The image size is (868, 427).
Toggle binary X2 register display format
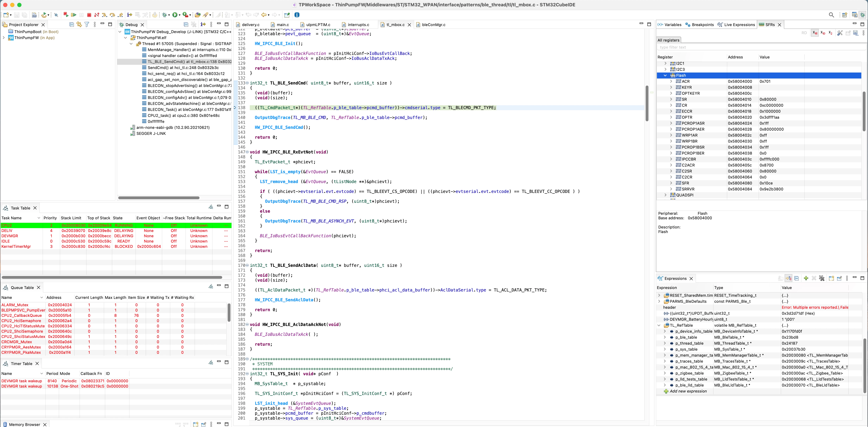(x=830, y=33)
